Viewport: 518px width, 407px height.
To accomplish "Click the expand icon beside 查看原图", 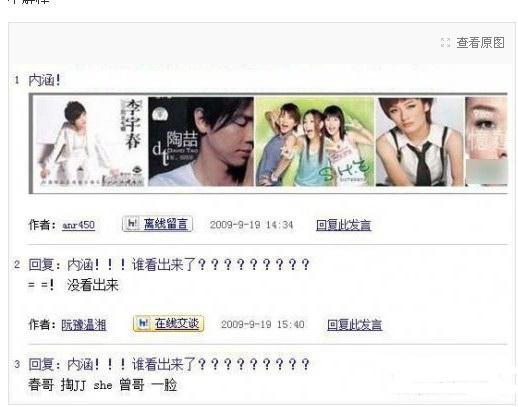I will click(x=445, y=43).
